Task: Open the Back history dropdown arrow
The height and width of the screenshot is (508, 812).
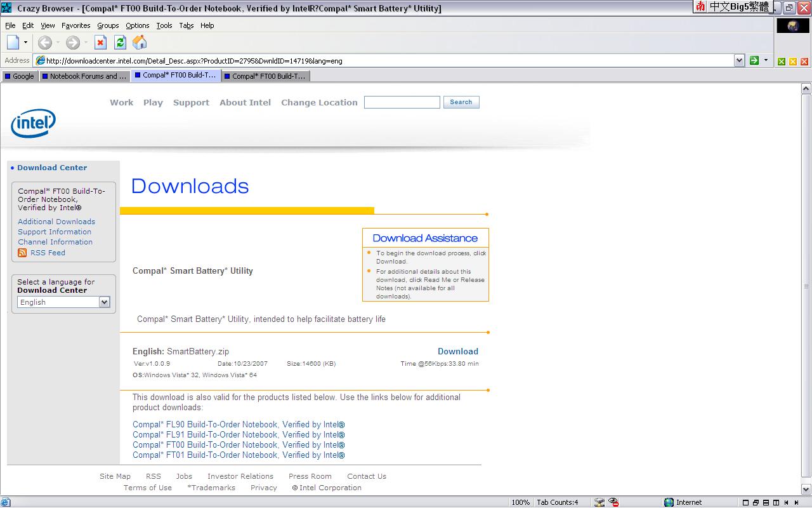Action: pyautogui.click(x=58, y=43)
